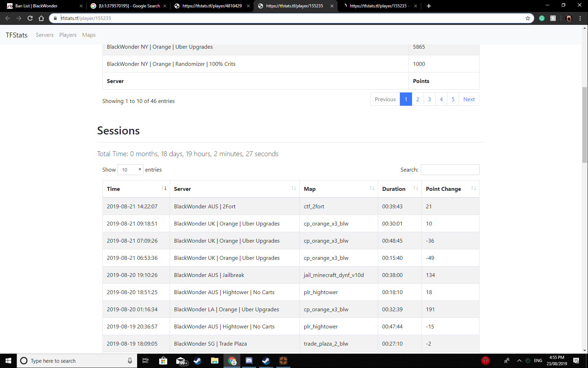The width and height of the screenshot is (588, 368).
Task: Select the BlackWonder AUS | Jailbreak cell
Action: point(235,275)
